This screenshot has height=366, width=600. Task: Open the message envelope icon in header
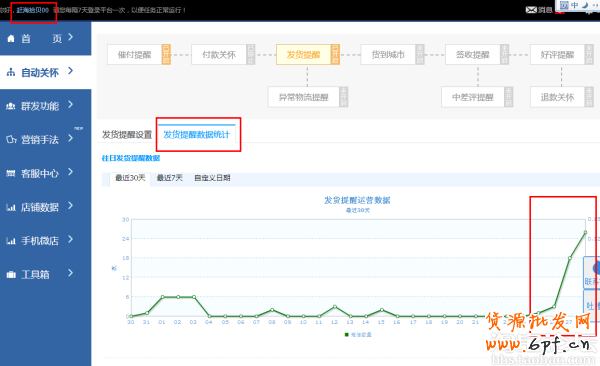click(x=531, y=10)
